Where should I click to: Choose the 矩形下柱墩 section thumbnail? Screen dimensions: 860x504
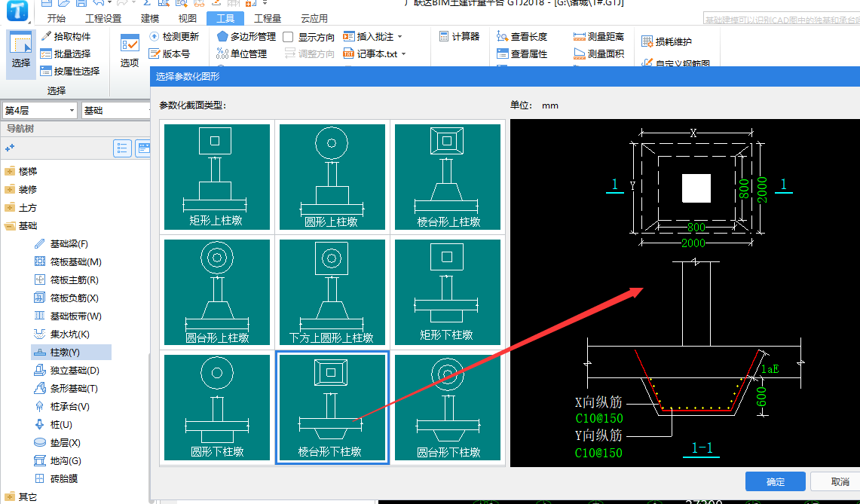click(448, 292)
